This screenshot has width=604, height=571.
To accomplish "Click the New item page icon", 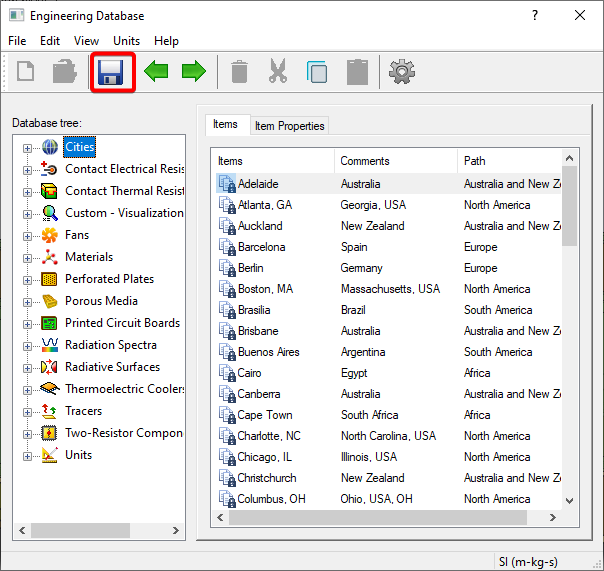I will [25, 72].
